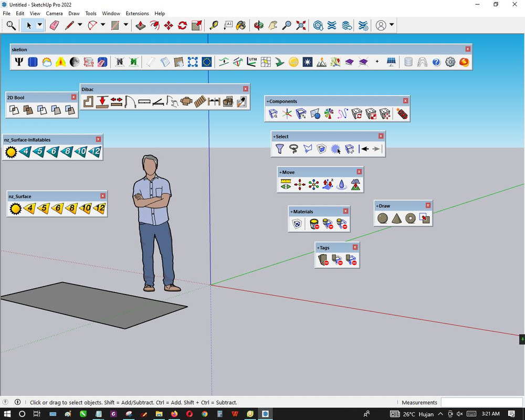Open the Select tool dropdown arrow

[39, 25]
